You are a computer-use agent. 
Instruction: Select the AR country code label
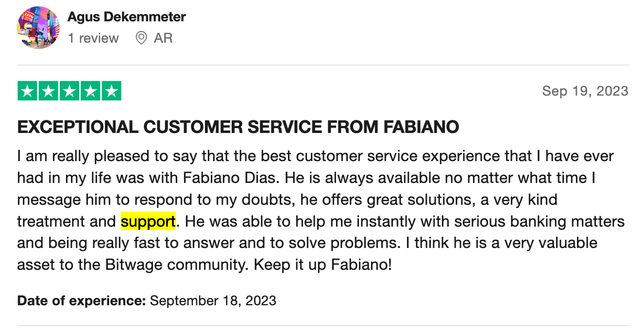click(163, 38)
